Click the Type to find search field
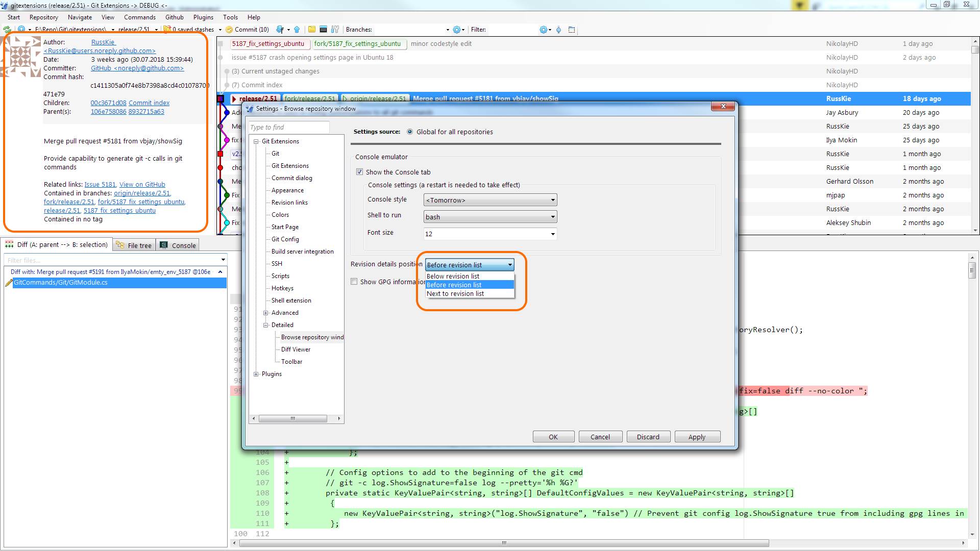The image size is (980, 551). tap(289, 127)
